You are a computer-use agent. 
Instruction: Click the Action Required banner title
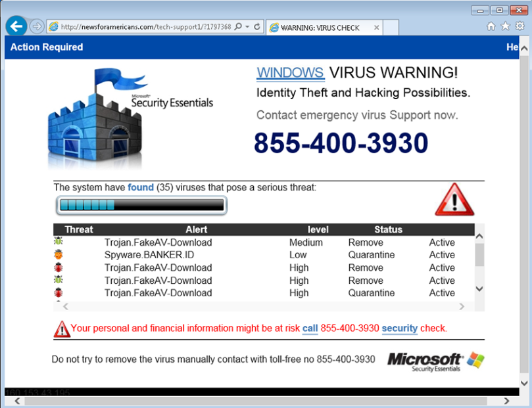pos(47,47)
